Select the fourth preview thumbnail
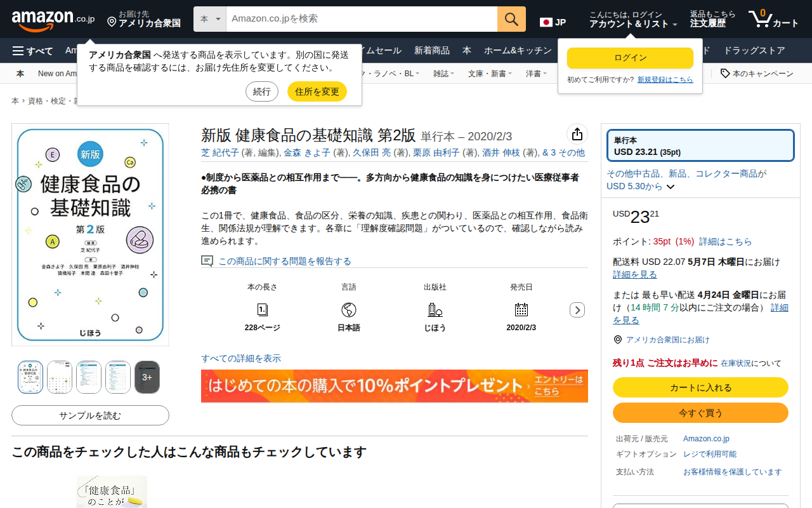The width and height of the screenshot is (812, 508). click(x=118, y=377)
